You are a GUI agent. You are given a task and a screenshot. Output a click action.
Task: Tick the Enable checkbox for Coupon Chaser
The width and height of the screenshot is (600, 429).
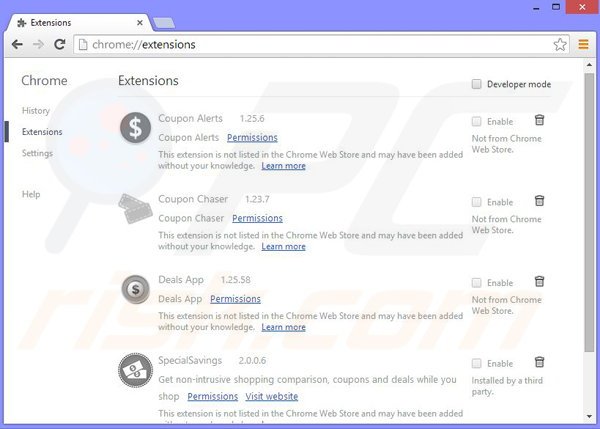tap(476, 202)
